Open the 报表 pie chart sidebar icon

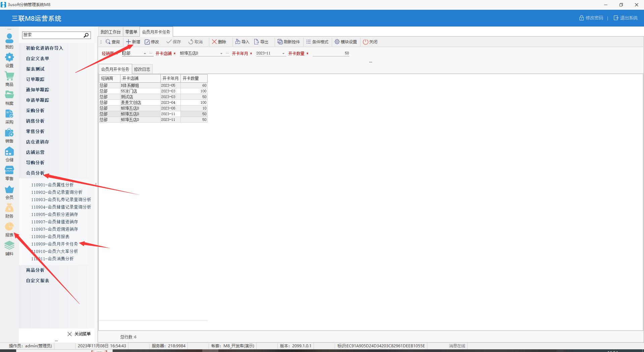coord(9,227)
